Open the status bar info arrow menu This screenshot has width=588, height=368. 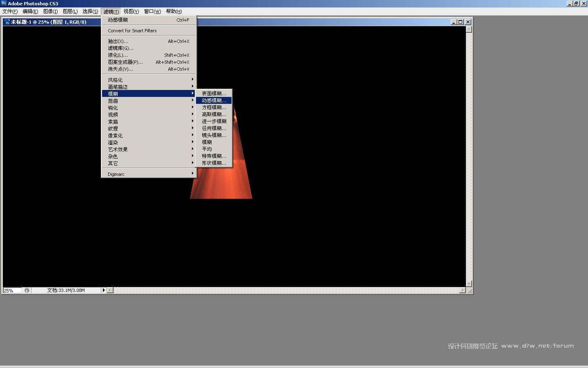pyautogui.click(x=104, y=290)
